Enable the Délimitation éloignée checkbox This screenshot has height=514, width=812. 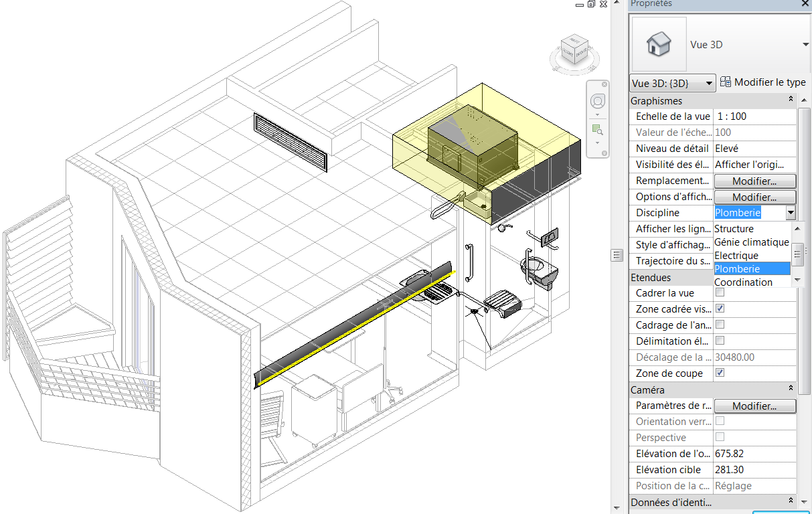click(x=720, y=341)
